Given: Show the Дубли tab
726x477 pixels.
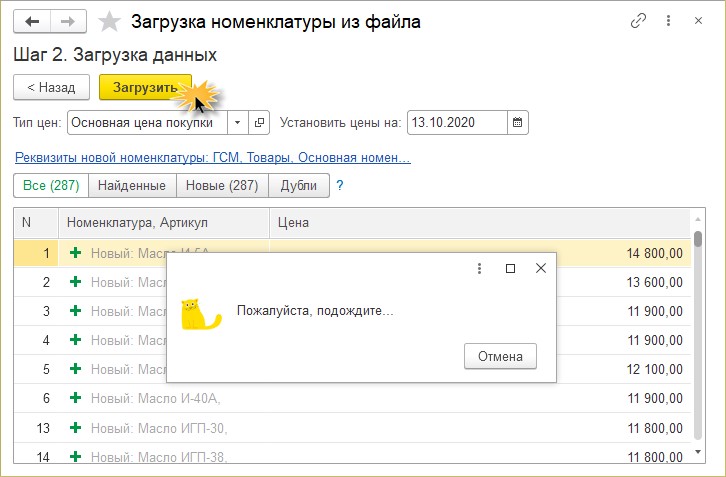Looking at the screenshot, I should click(x=298, y=185).
